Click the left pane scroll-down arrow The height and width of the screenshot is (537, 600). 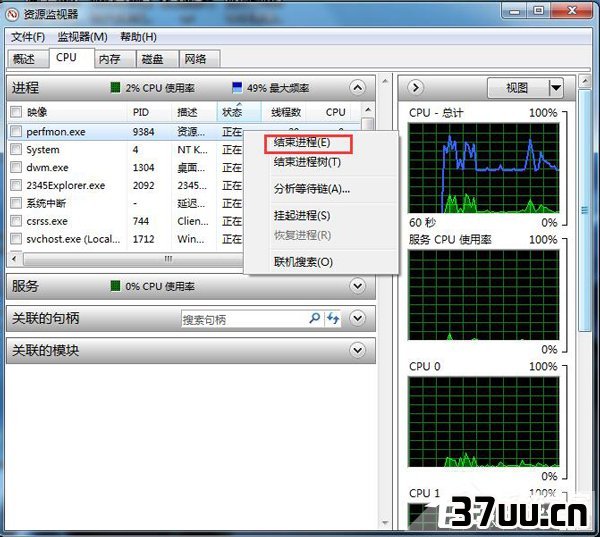pyautogui.click(x=385, y=522)
